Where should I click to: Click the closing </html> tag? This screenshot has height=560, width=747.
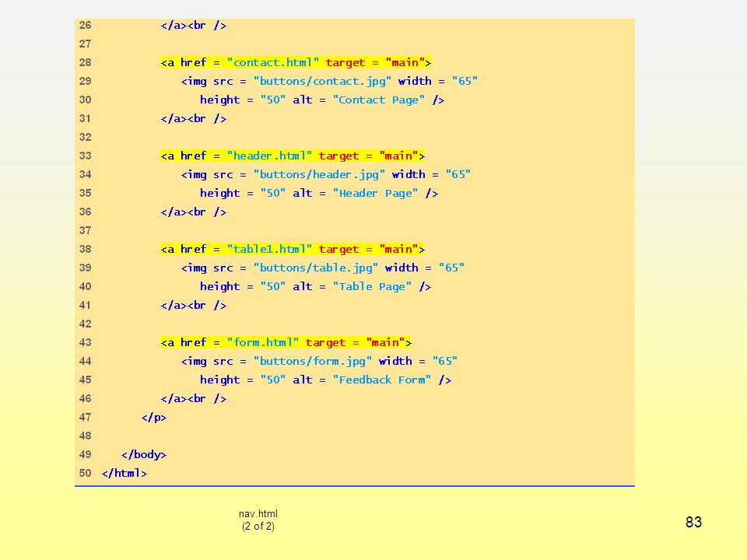coord(124,473)
